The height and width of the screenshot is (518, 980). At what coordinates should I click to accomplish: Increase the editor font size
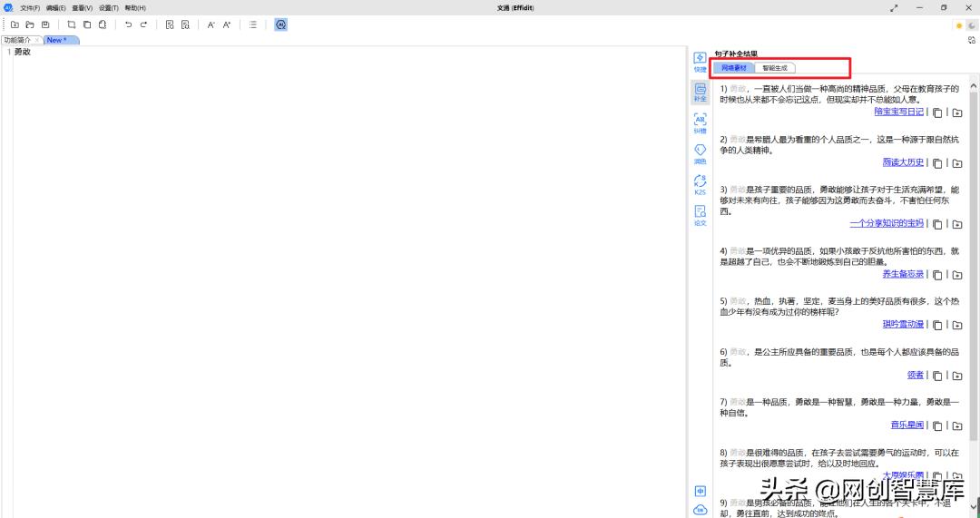point(226,25)
